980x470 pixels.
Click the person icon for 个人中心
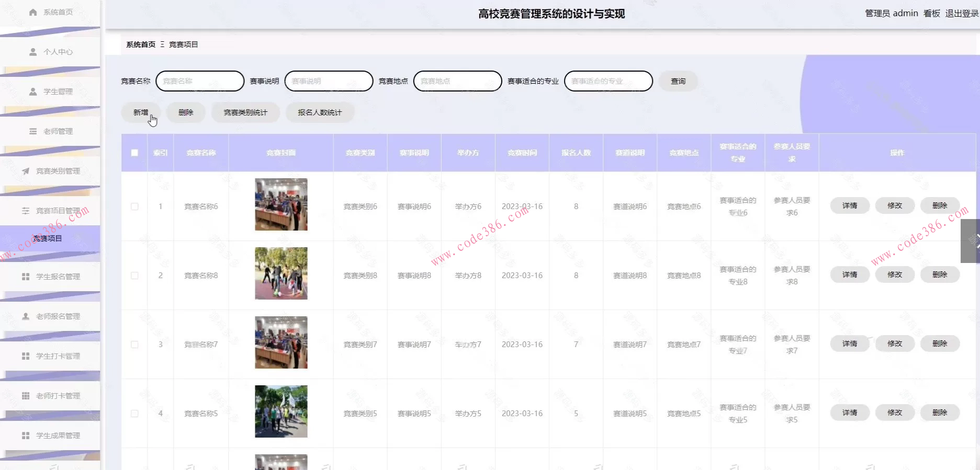click(33, 52)
